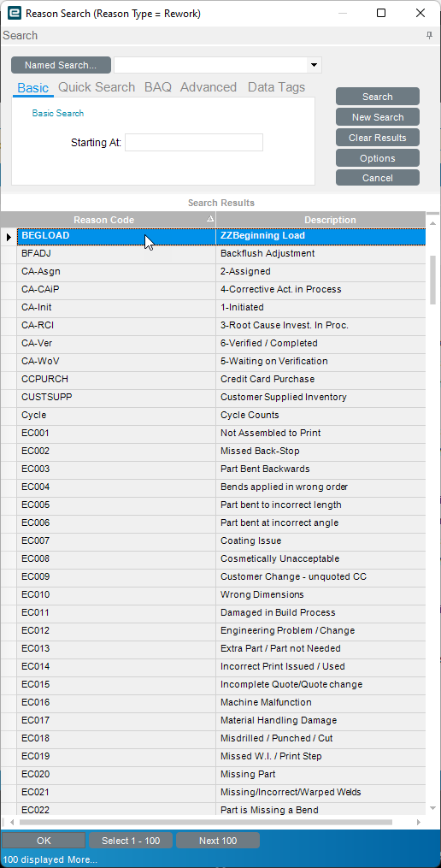The image size is (441, 868).
Task: Click the 'Machine Malfunction' description
Action: pyautogui.click(x=266, y=702)
